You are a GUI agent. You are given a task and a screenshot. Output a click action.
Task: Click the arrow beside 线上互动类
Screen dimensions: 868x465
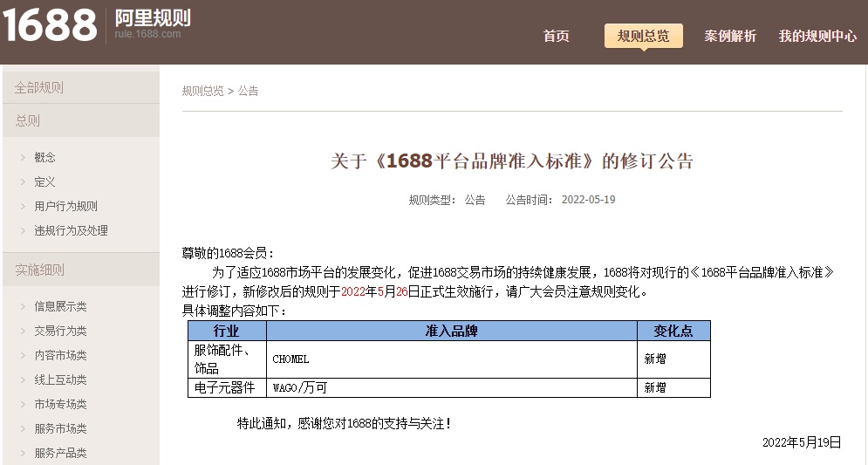[x=24, y=380]
